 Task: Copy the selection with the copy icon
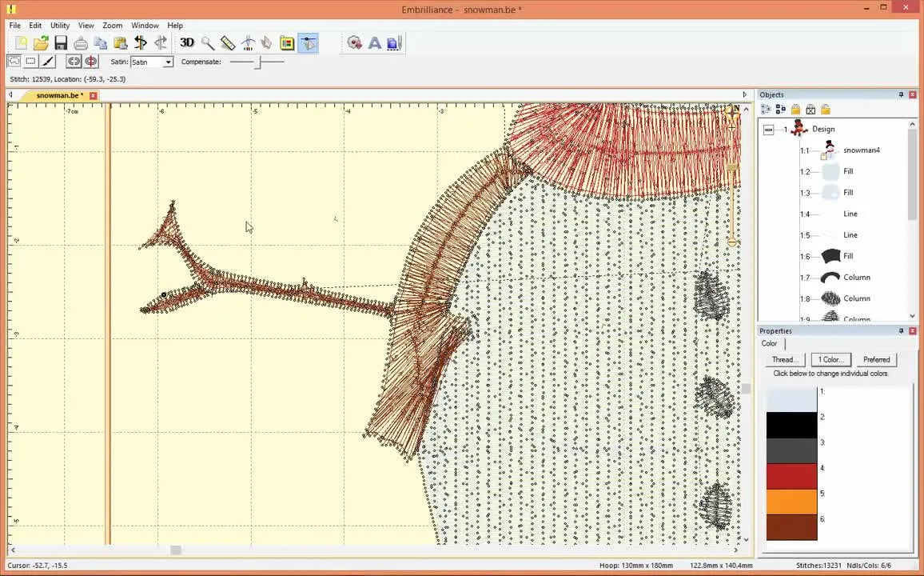[x=101, y=43]
